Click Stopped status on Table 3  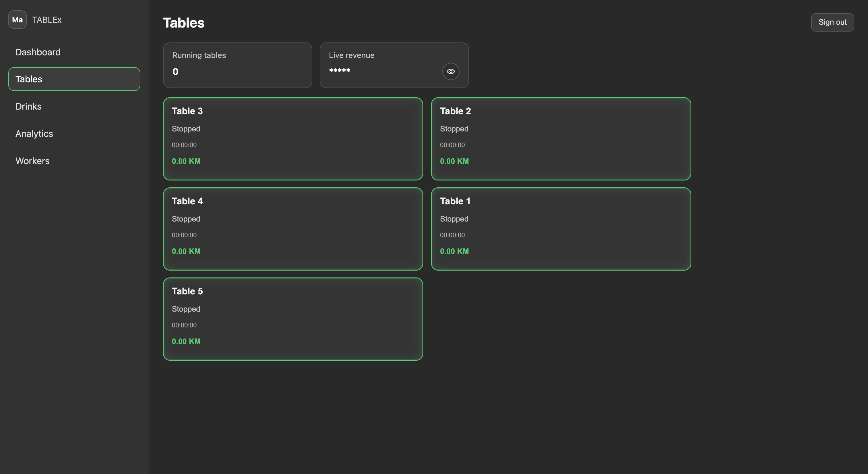point(186,129)
